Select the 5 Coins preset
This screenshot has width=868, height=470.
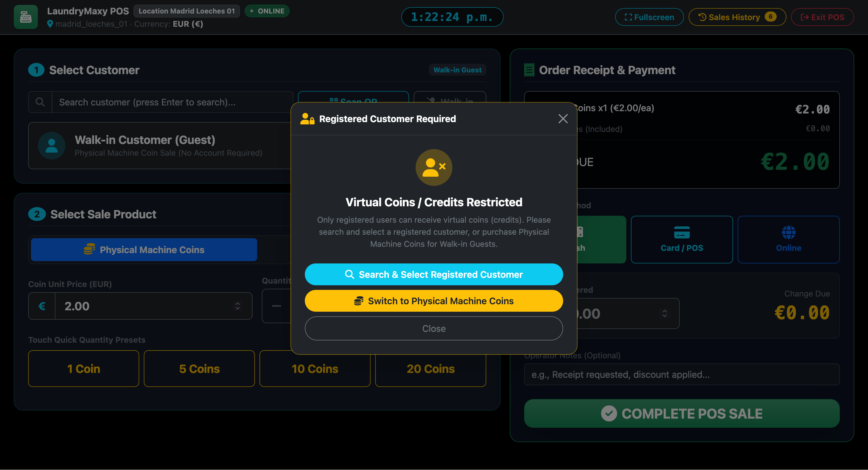click(x=199, y=369)
